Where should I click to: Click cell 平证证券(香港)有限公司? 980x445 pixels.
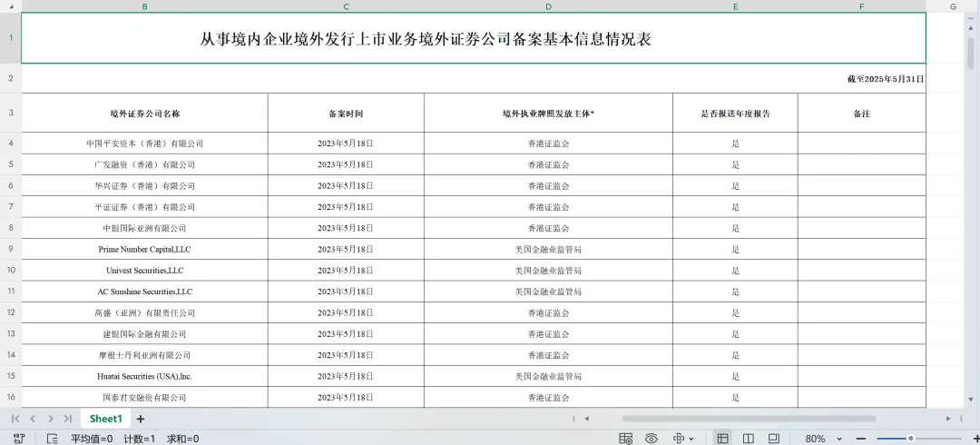(x=144, y=207)
